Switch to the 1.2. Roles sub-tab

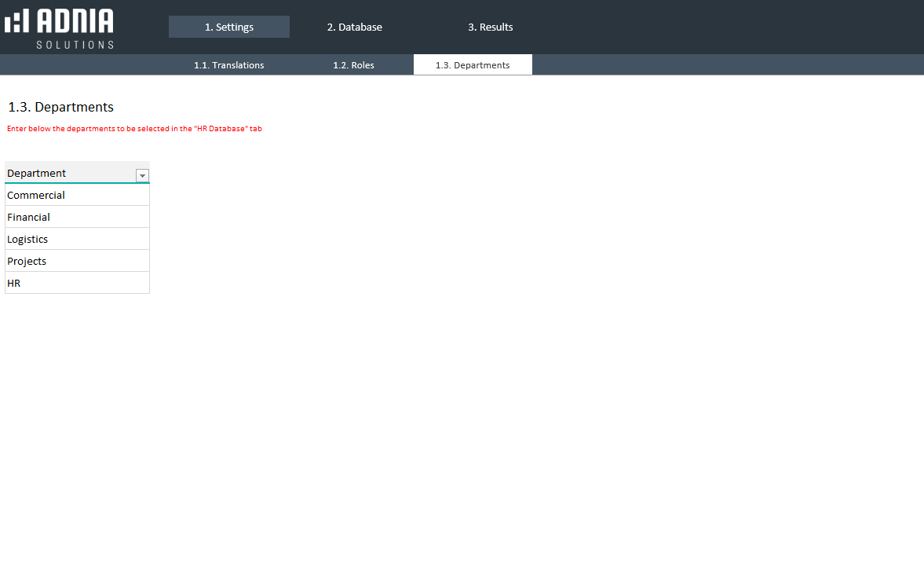click(x=353, y=65)
